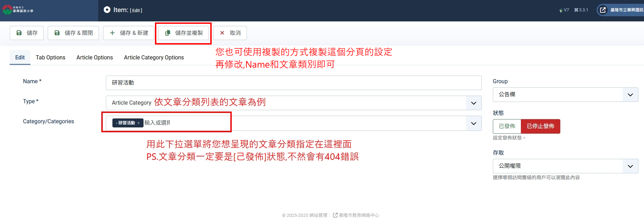Open the Category/Categories dropdown arrow
The width and height of the screenshot is (644, 221).
pyautogui.click(x=473, y=123)
